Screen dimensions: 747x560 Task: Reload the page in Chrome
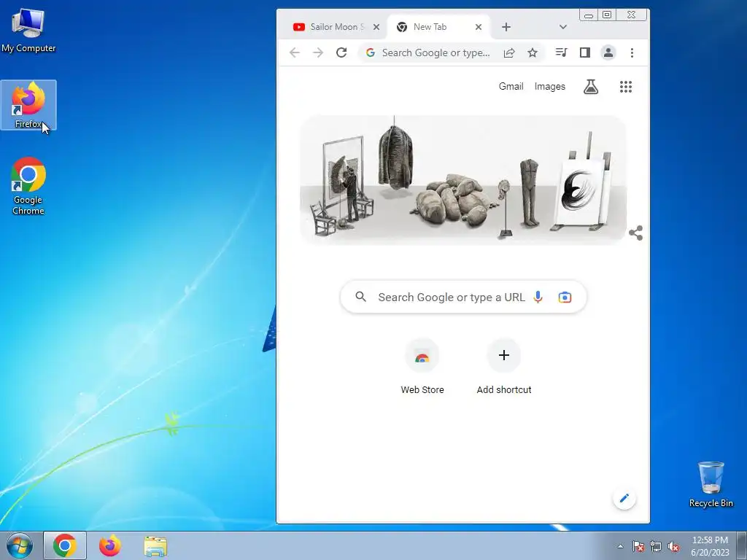[x=341, y=52]
